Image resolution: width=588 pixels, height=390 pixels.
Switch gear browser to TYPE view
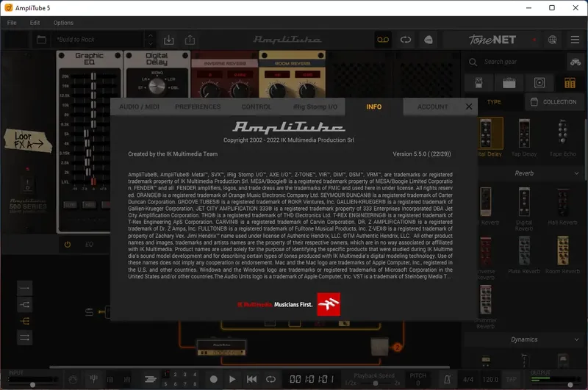[x=494, y=102]
